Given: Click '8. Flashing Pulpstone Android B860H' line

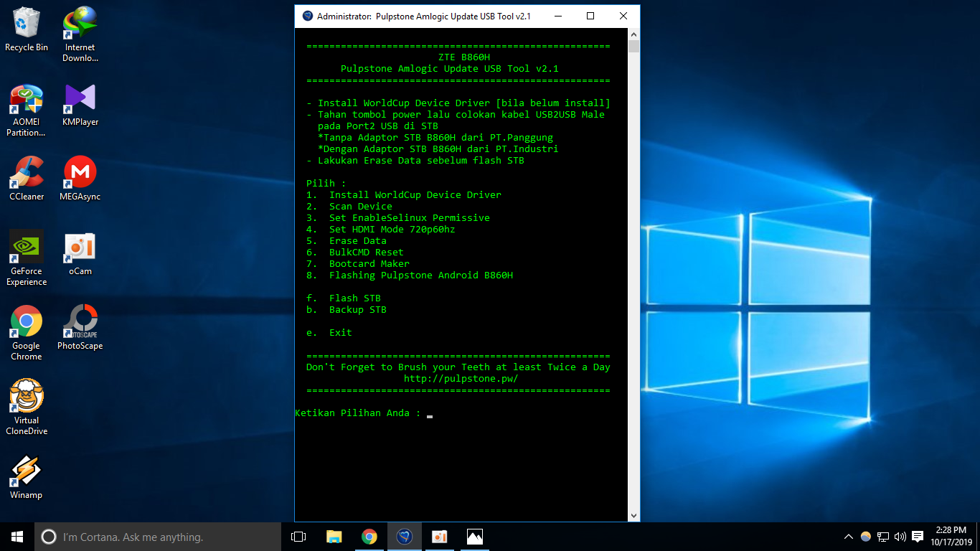Looking at the screenshot, I should pyautogui.click(x=410, y=275).
